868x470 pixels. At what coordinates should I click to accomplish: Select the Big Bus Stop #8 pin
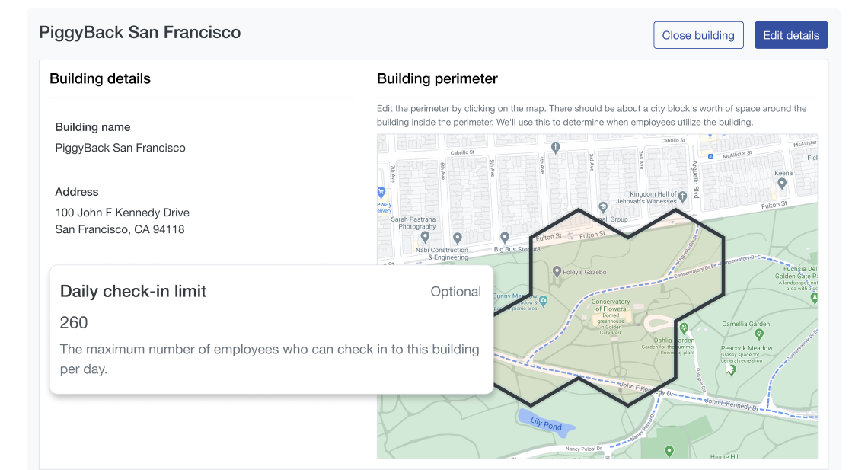tap(504, 238)
